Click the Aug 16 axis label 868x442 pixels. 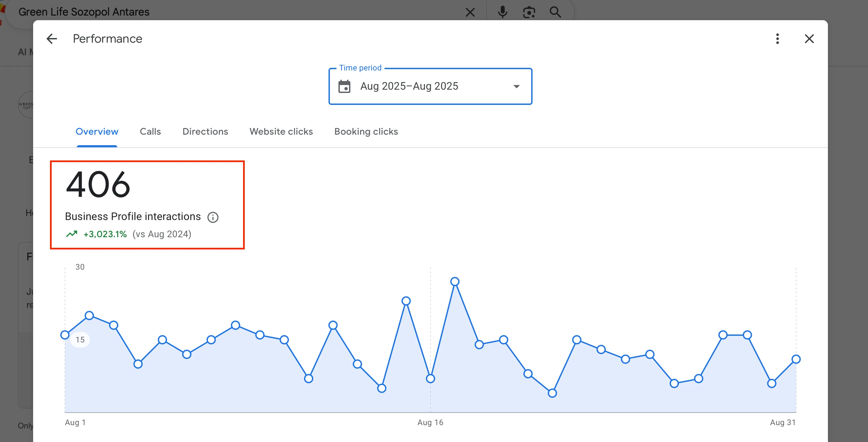click(430, 422)
